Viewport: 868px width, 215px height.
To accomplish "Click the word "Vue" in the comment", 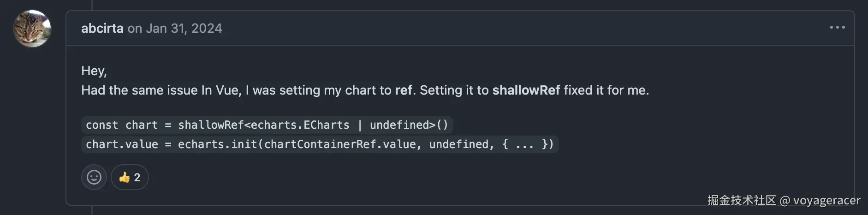I will pos(226,90).
